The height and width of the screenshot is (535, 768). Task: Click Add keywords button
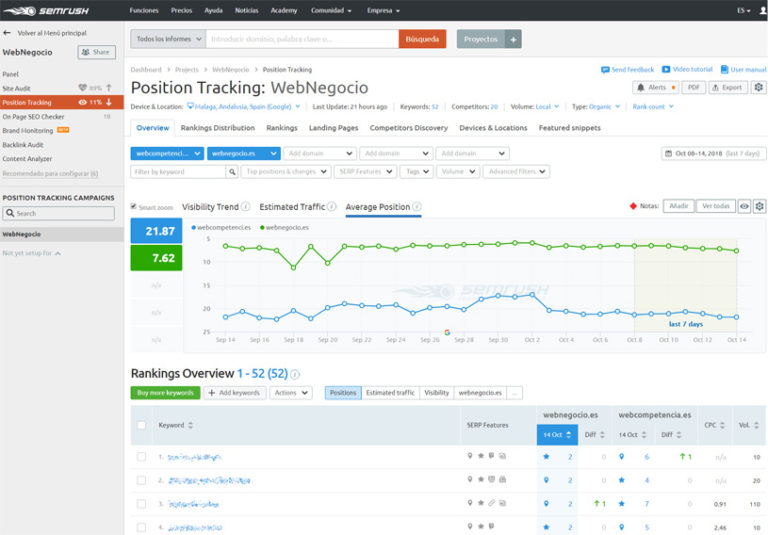235,393
